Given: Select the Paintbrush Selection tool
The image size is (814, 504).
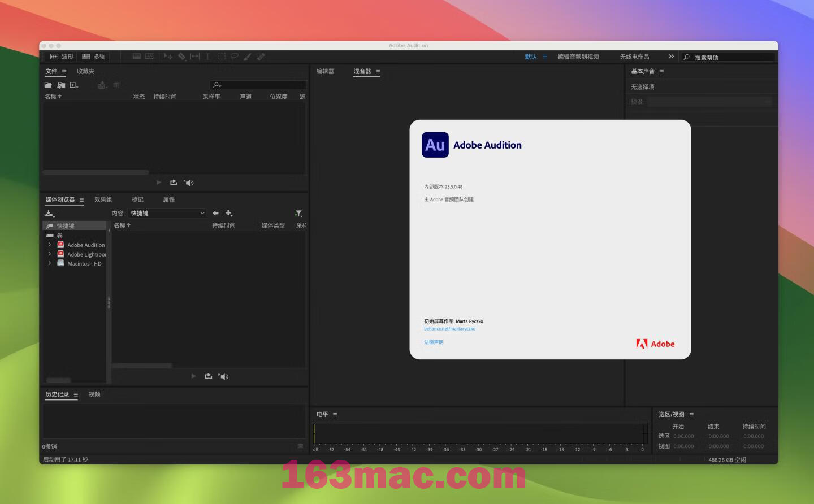Looking at the screenshot, I should pyautogui.click(x=248, y=57).
